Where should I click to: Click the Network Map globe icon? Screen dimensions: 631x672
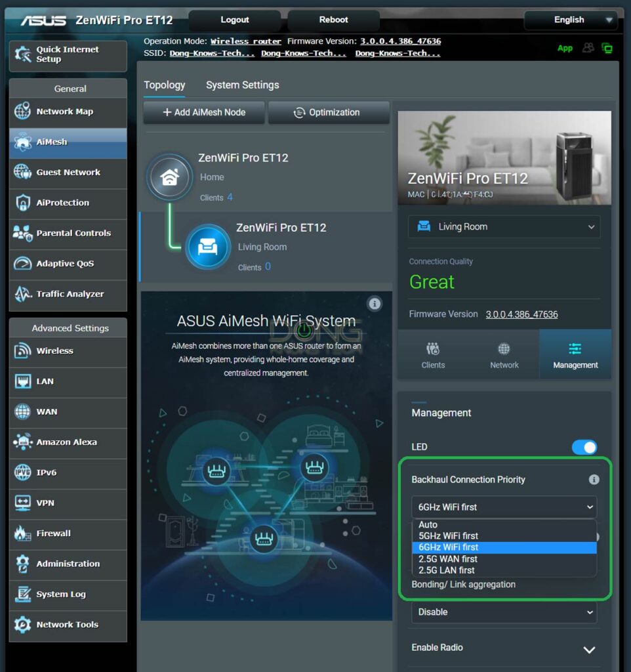coord(22,111)
